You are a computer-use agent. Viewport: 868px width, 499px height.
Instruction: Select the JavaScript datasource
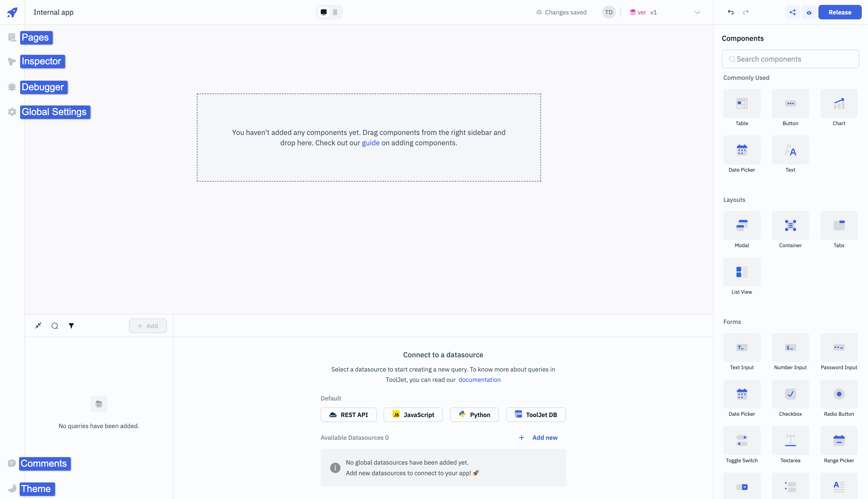coord(413,414)
